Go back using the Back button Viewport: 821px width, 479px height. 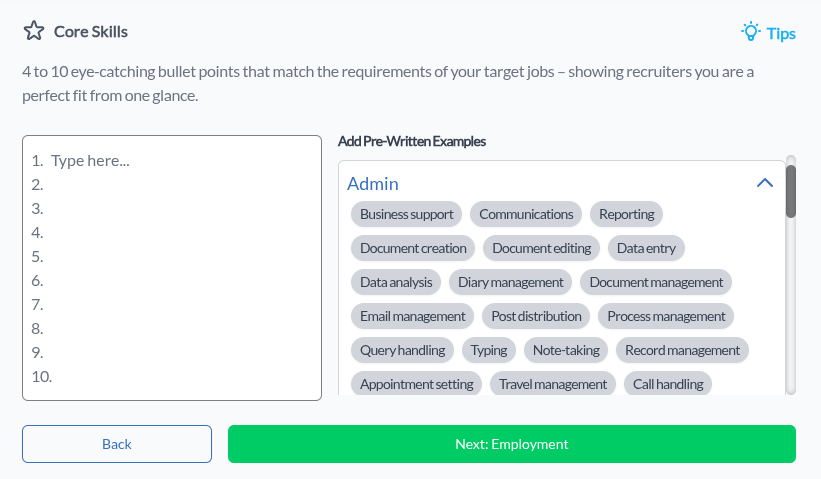(117, 444)
